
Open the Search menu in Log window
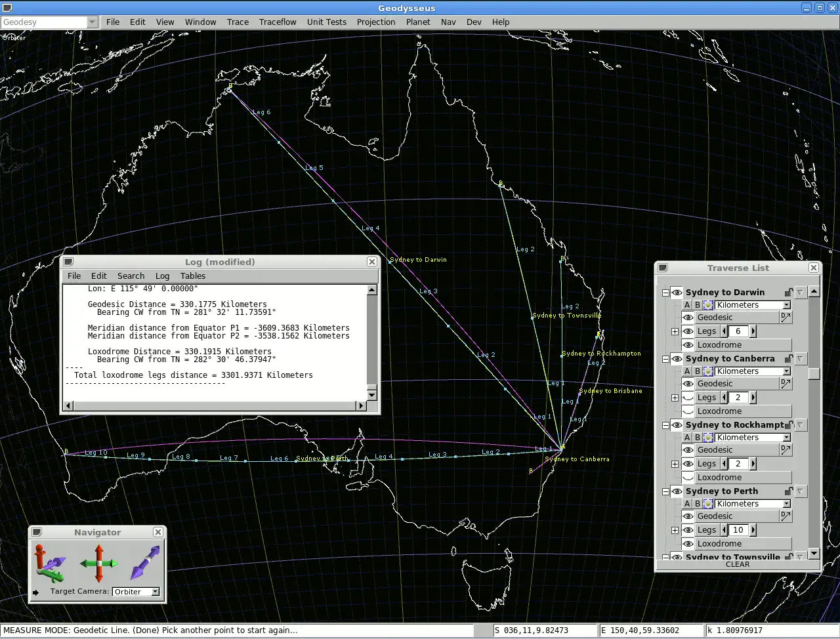coord(131,276)
